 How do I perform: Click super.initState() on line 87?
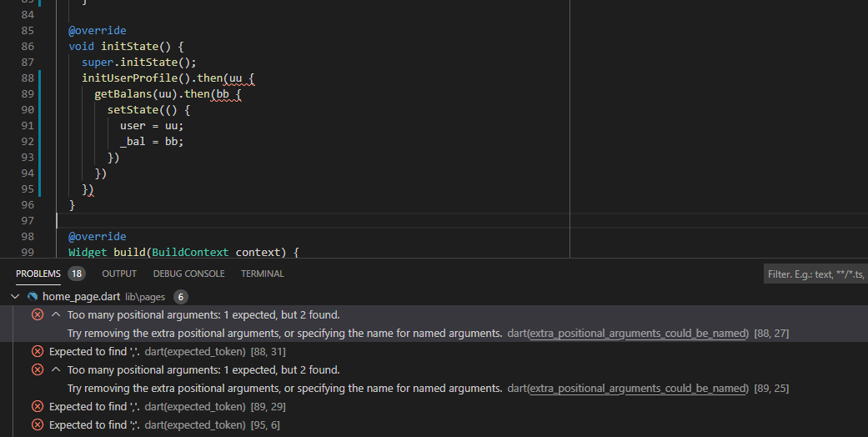[x=139, y=62]
